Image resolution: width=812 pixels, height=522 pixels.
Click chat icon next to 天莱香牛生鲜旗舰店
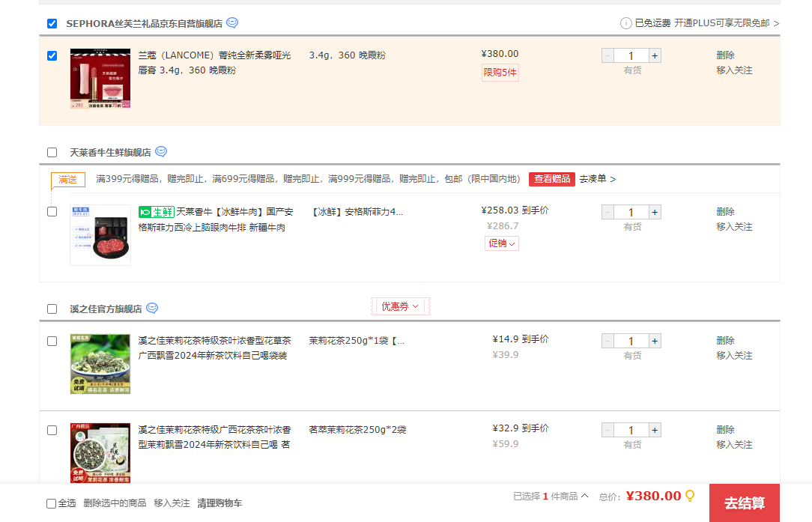tap(161, 152)
